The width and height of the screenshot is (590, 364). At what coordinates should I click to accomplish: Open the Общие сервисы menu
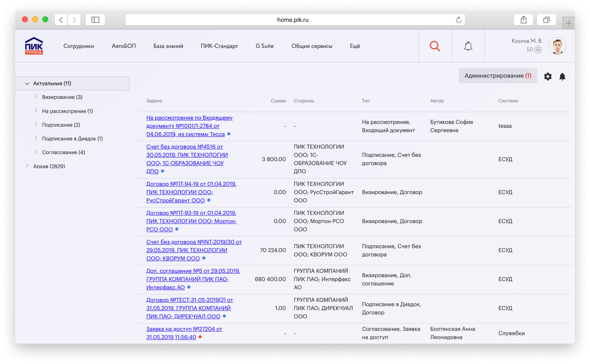coord(312,46)
